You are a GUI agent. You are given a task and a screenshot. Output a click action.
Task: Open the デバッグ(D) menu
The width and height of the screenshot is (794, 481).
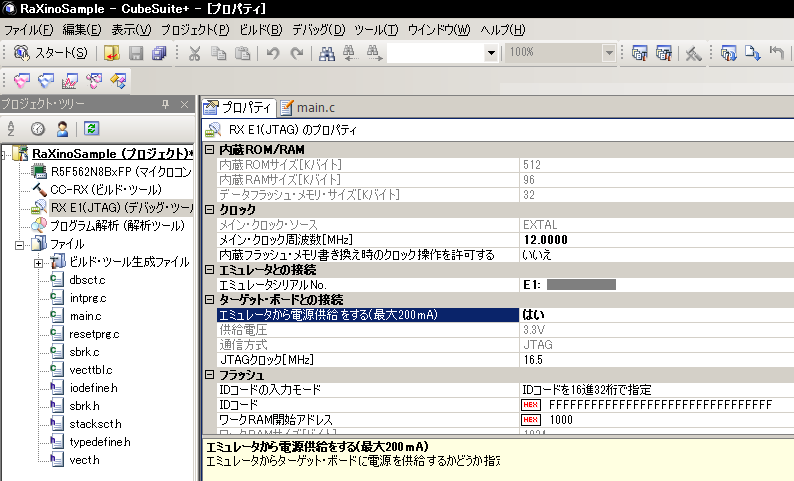[x=319, y=30]
